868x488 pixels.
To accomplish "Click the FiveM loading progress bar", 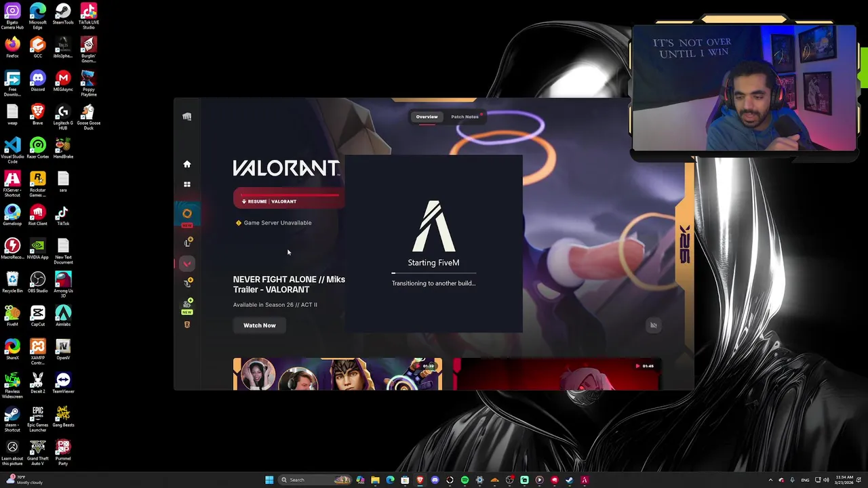I will [434, 273].
